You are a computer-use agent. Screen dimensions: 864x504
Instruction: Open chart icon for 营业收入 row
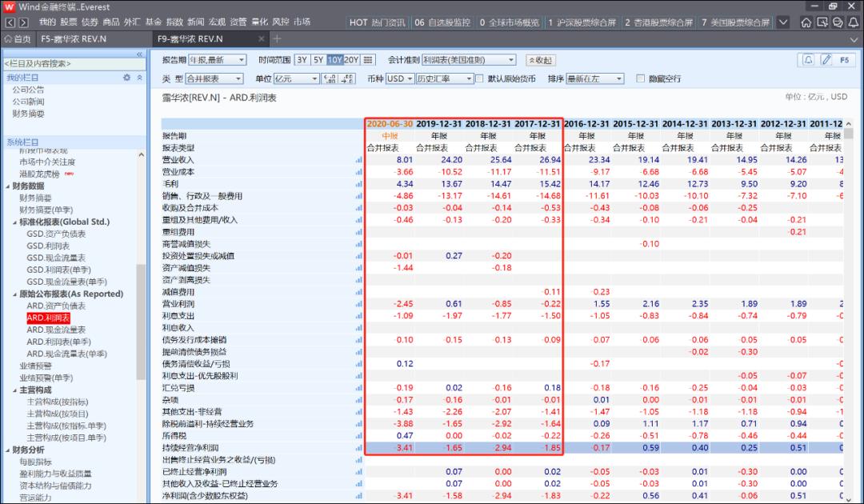coord(358,160)
